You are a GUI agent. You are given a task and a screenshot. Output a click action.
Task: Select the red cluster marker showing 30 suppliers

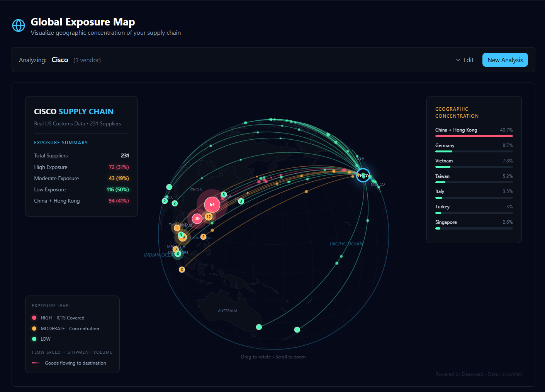coord(197,218)
